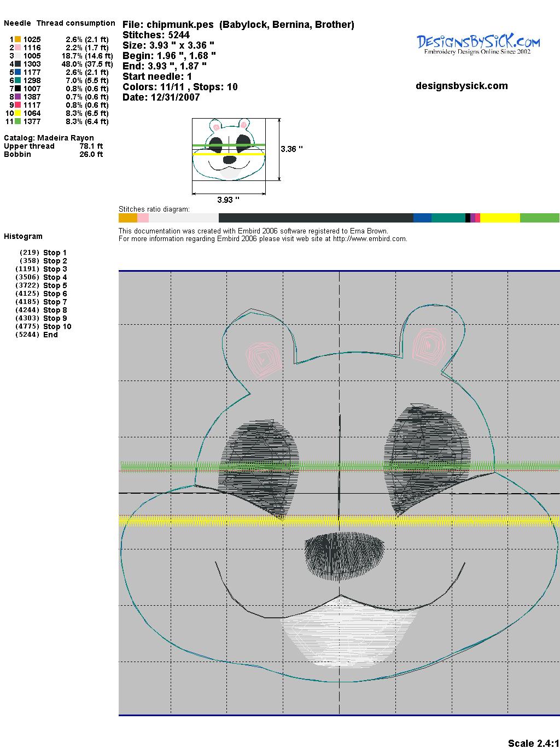The image size is (560, 749).
Task: Click the yellow segment of stitches ratio bar
Action: click(499, 218)
